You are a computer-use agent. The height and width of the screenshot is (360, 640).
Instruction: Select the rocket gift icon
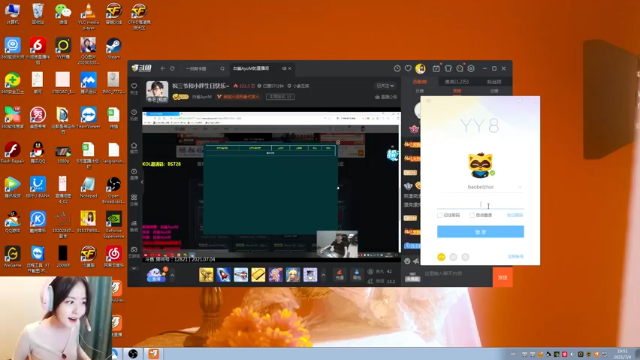pos(223,275)
